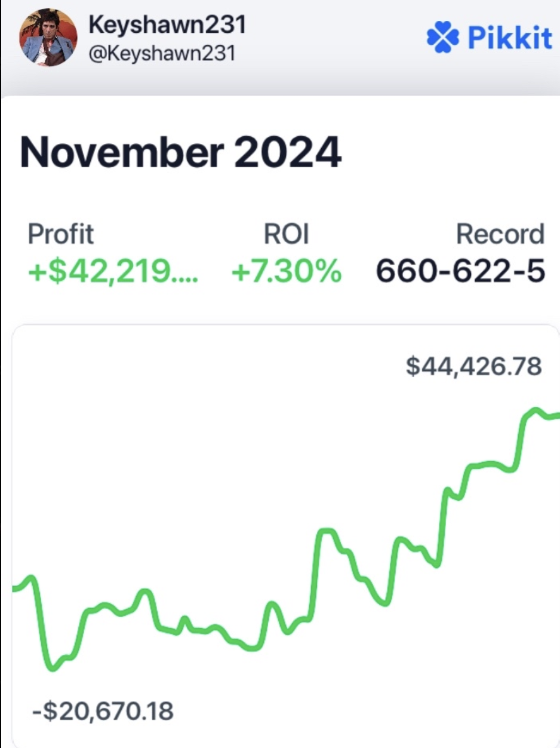Open the November 2024 month selector

179,153
